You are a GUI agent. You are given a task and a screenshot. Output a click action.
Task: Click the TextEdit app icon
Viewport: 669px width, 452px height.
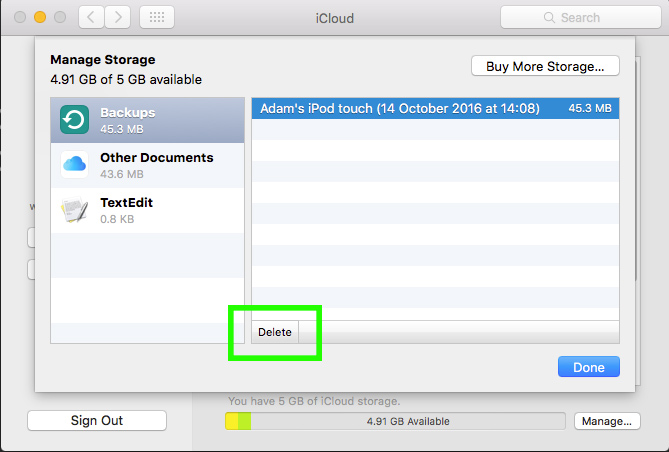pos(75,210)
